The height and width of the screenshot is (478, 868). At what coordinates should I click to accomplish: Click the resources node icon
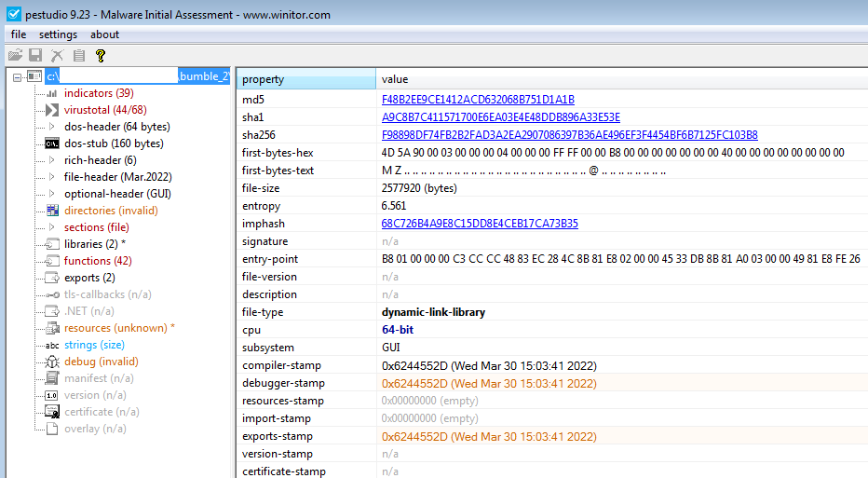[x=52, y=328]
